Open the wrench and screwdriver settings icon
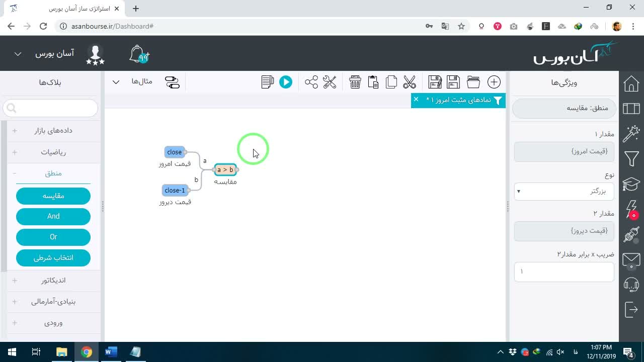Viewport: 644px width, 362px height. pos(330,82)
